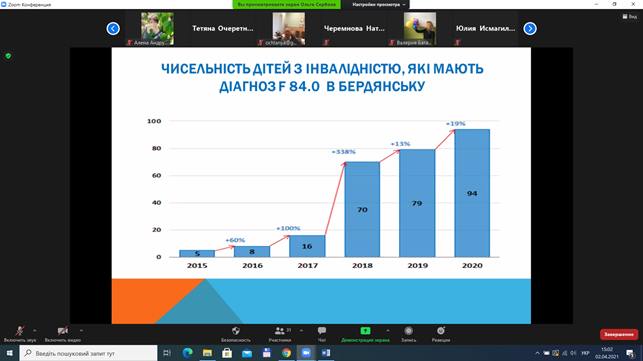Expand share screen options arrow

388,330
